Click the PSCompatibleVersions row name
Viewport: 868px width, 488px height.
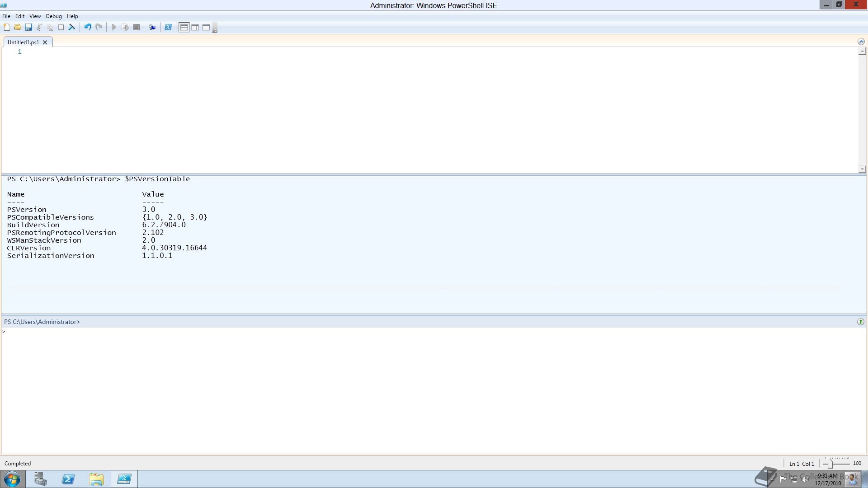[51, 217]
